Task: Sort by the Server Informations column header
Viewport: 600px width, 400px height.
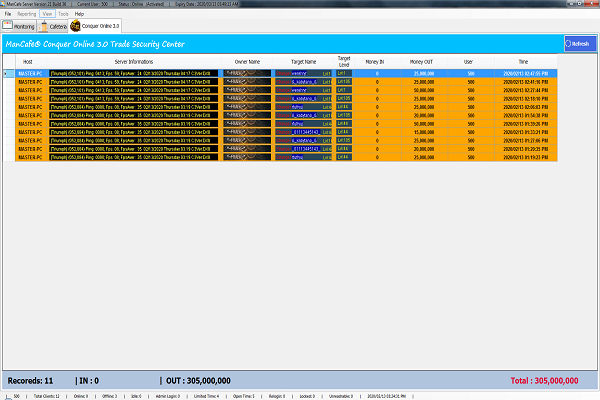Action: click(x=134, y=62)
